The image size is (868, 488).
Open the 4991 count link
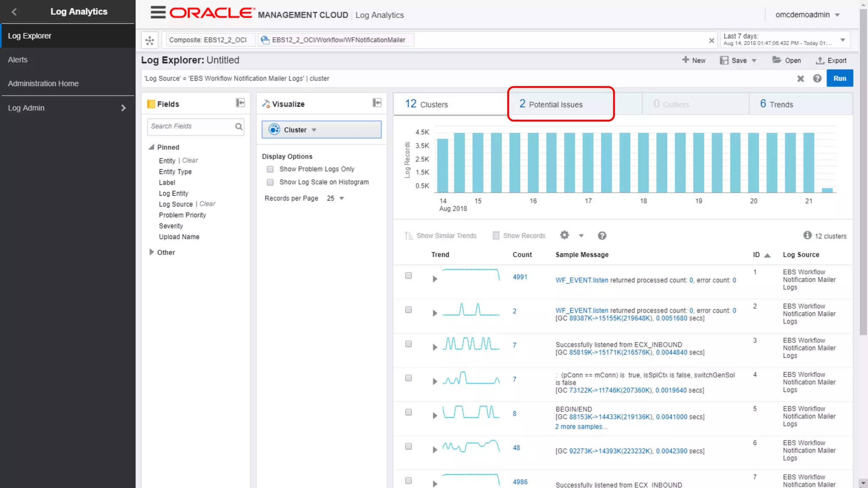(x=520, y=277)
